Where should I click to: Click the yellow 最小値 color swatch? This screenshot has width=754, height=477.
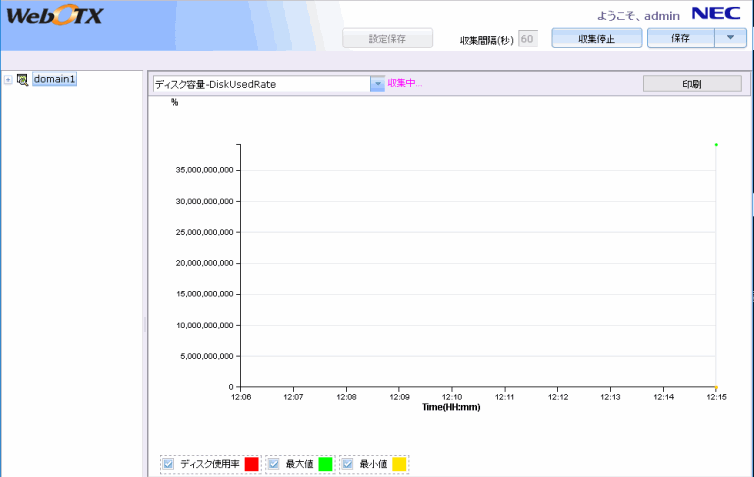pos(398,464)
